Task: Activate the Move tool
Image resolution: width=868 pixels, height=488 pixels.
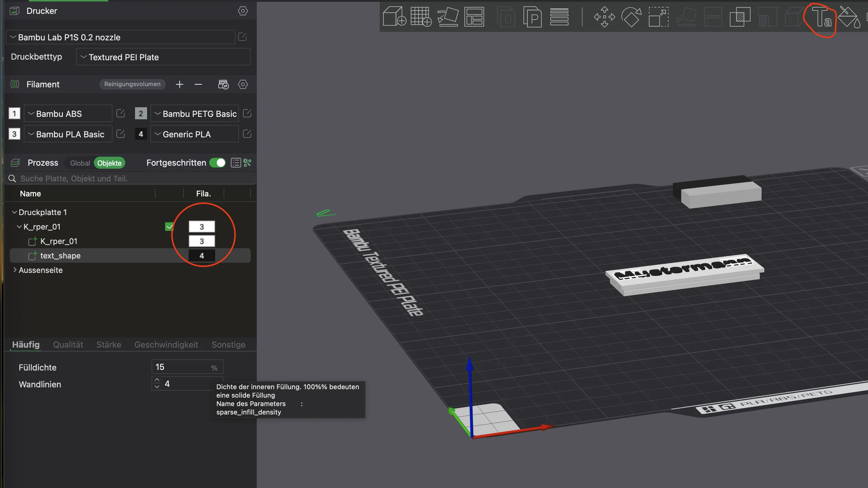Action: point(605,17)
